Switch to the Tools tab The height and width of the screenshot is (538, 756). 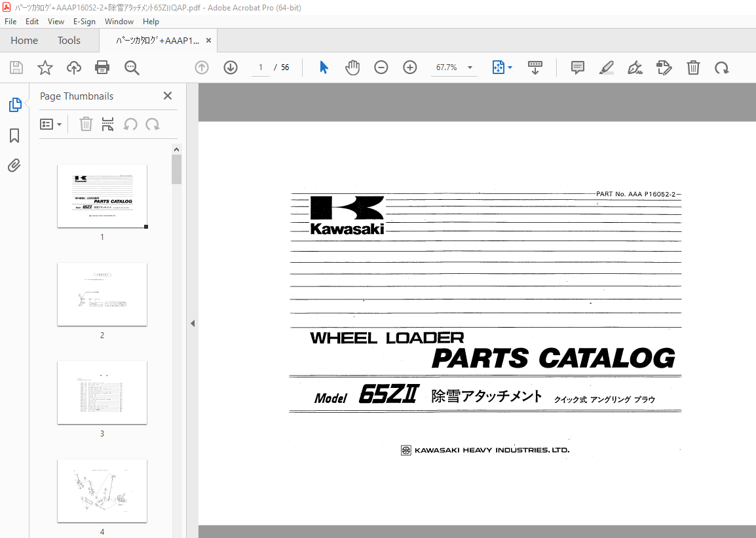(69, 41)
